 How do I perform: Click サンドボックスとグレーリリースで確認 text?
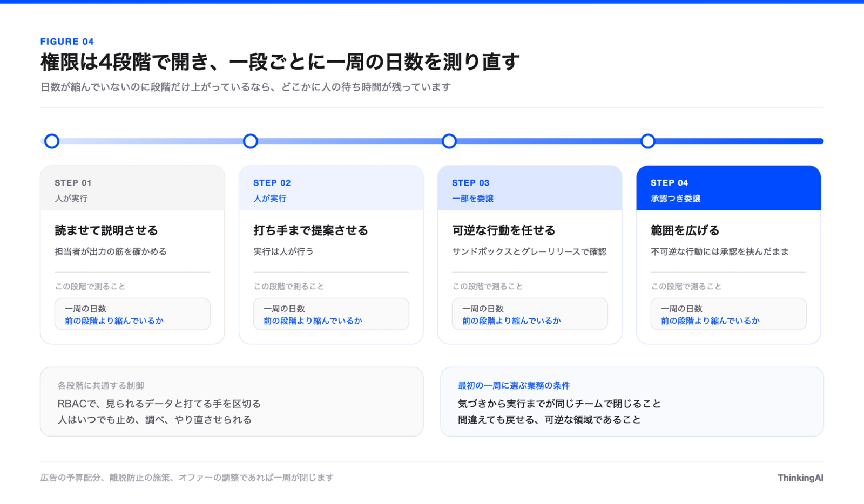(x=529, y=251)
